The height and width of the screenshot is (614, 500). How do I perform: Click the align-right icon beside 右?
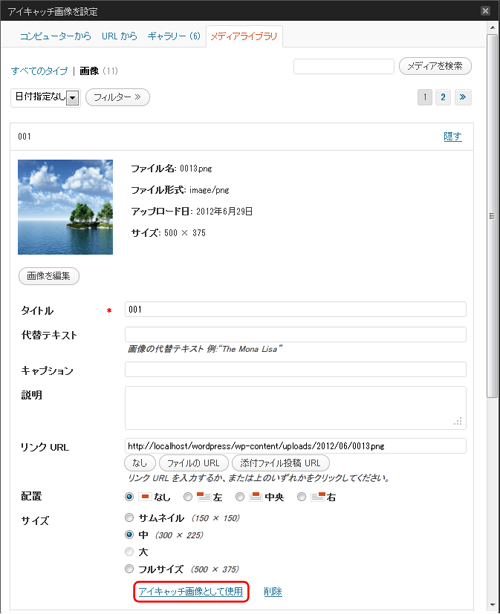click(318, 497)
